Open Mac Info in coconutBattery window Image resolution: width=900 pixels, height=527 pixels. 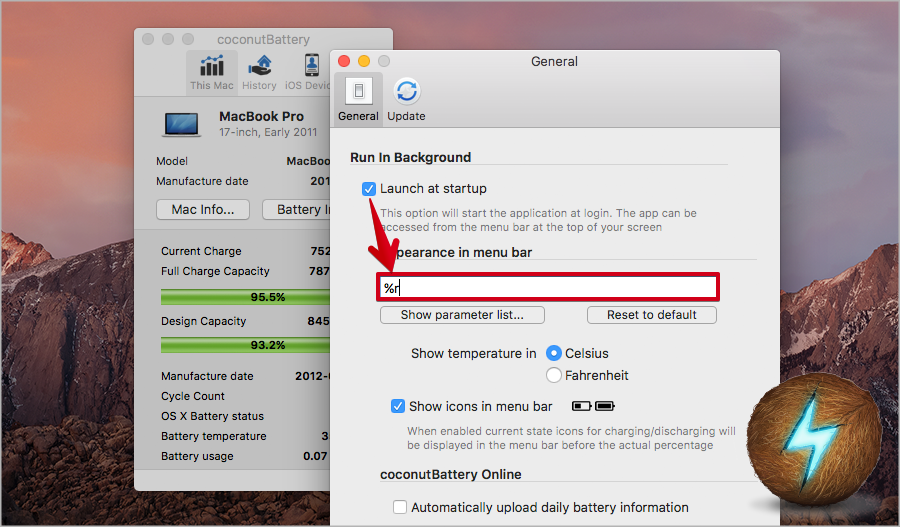203,210
